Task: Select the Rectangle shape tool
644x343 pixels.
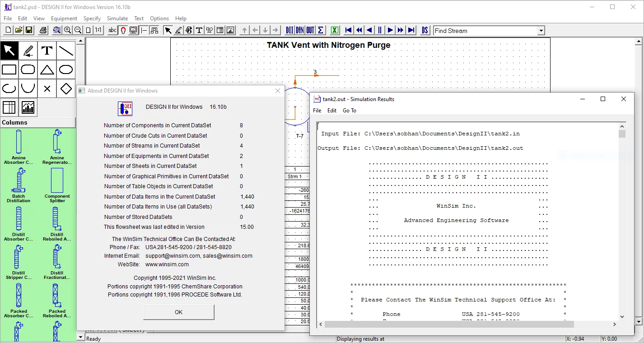Action: pos(9,70)
